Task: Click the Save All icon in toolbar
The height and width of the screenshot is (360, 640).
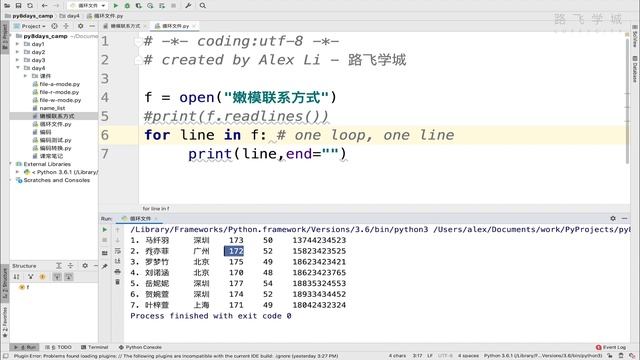Action: (x=18, y=6)
